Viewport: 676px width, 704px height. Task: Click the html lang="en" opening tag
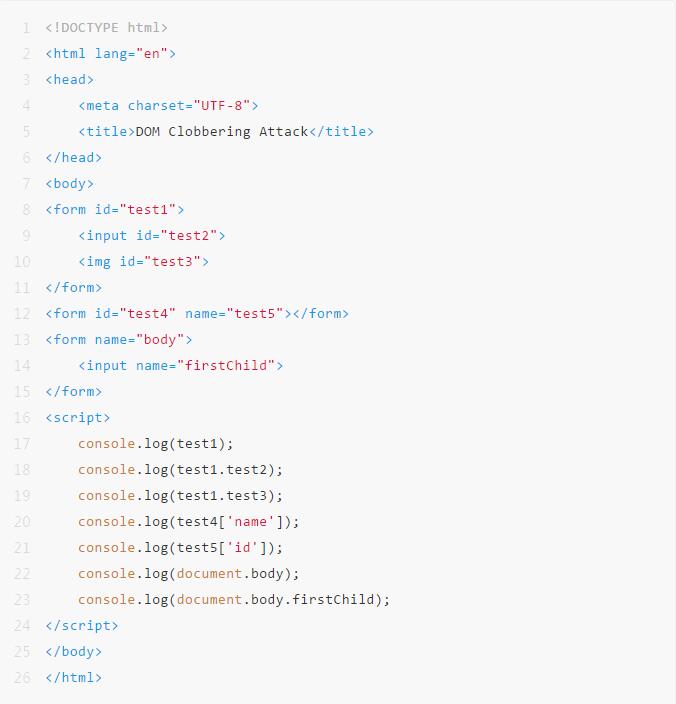click(110, 54)
